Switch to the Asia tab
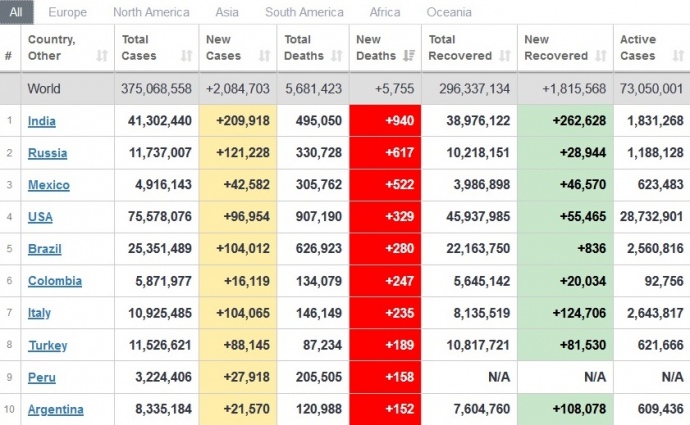Screen dimensions: 690x425 pos(227,12)
